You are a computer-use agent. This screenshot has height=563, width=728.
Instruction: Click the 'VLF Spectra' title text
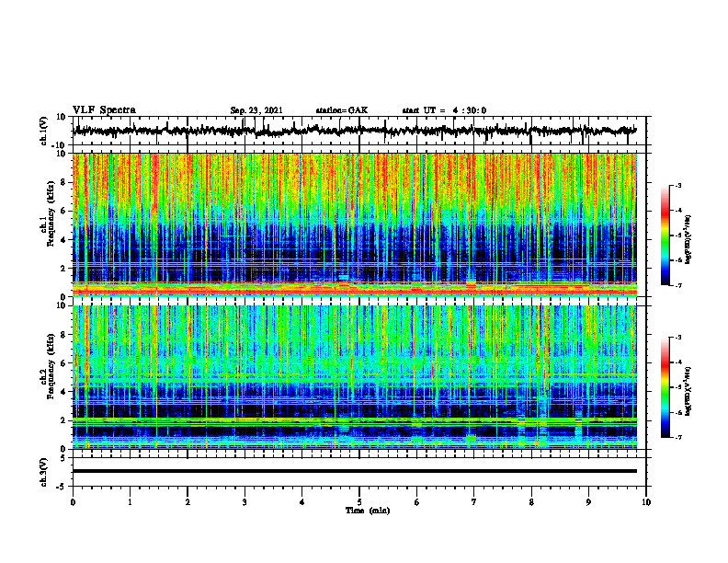coord(104,110)
